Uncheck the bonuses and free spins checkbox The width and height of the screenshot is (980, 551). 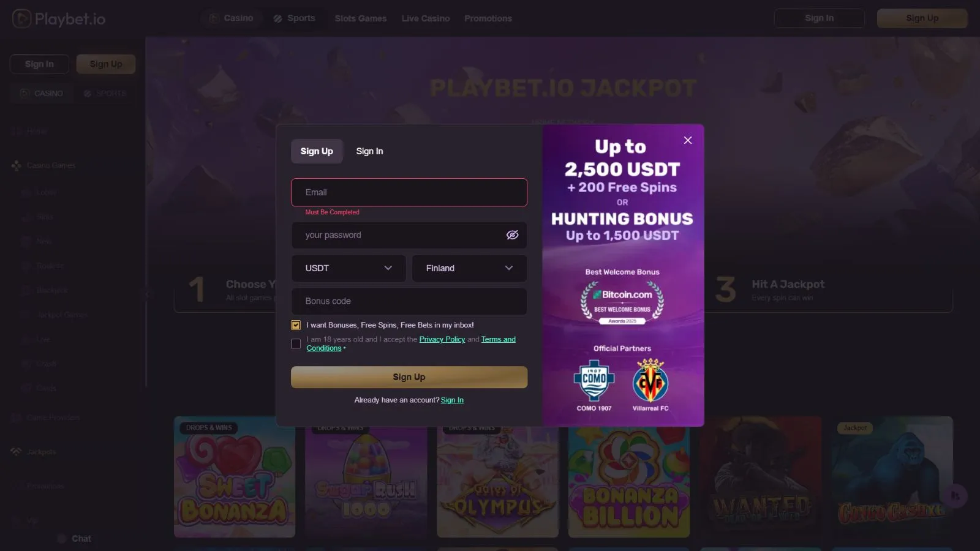[x=296, y=325]
